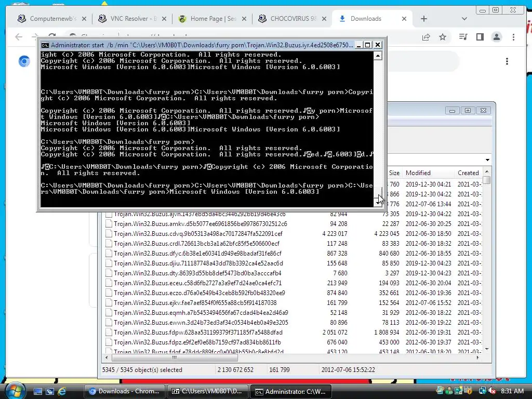Select file Trojan.Win32.Buzus.eczo

click(x=199, y=293)
